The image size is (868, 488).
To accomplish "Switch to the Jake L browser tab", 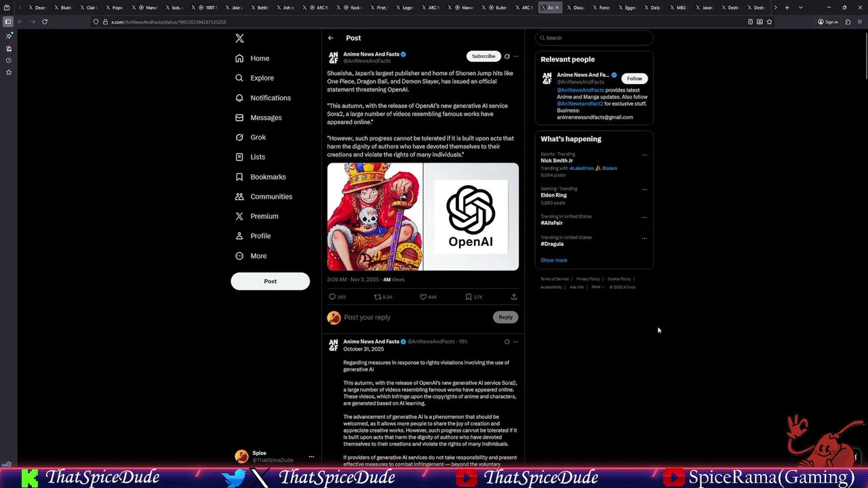I will point(233,7).
